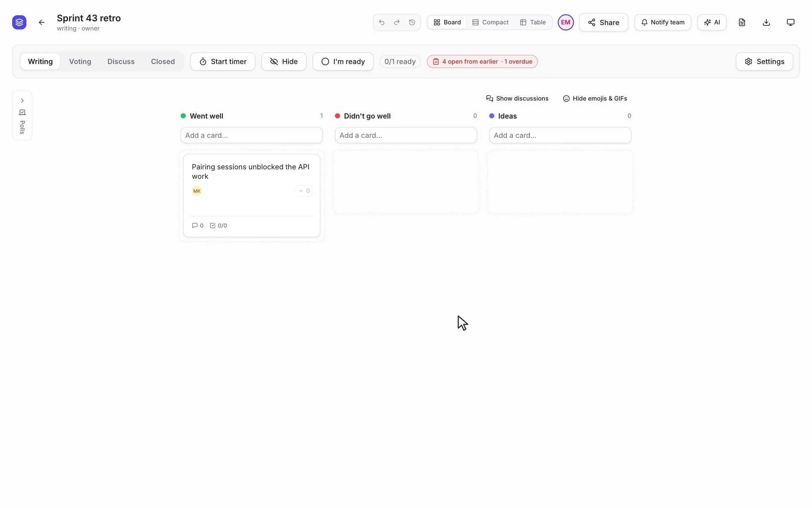This screenshot has height=508, width=812.
Task: Start presentation mode with monitor icon
Action: click(x=790, y=22)
